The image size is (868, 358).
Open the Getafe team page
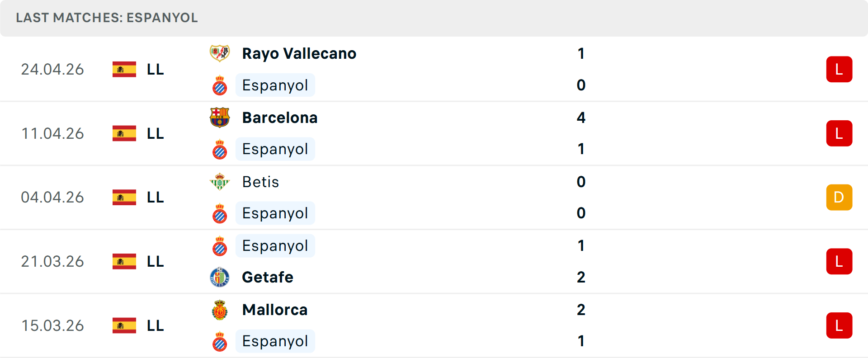(x=267, y=277)
